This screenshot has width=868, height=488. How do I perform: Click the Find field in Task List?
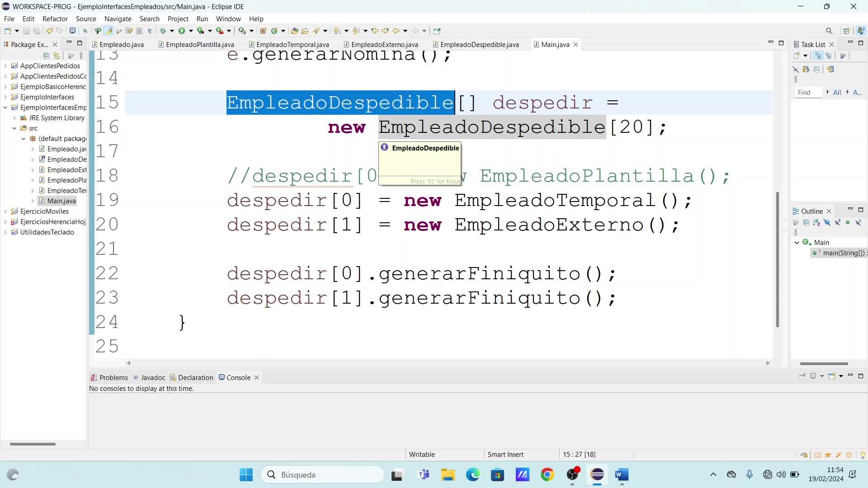pyautogui.click(x=808, y=92)
